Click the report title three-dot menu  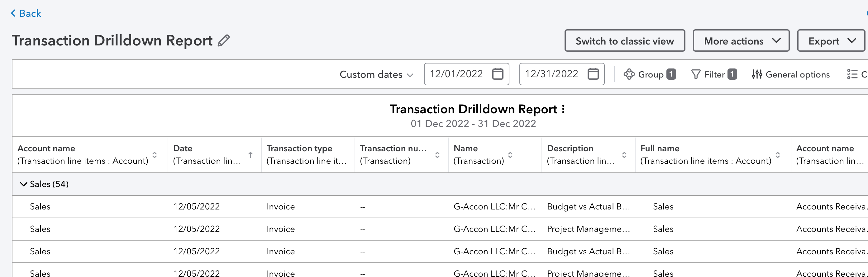pyautogui.click(x=563, y=109)
